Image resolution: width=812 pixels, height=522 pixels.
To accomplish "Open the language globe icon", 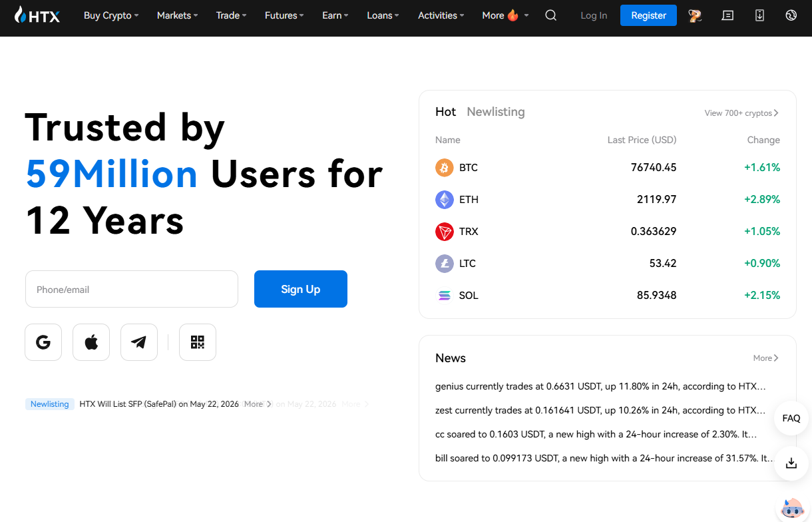I will (x=791, y=15).
